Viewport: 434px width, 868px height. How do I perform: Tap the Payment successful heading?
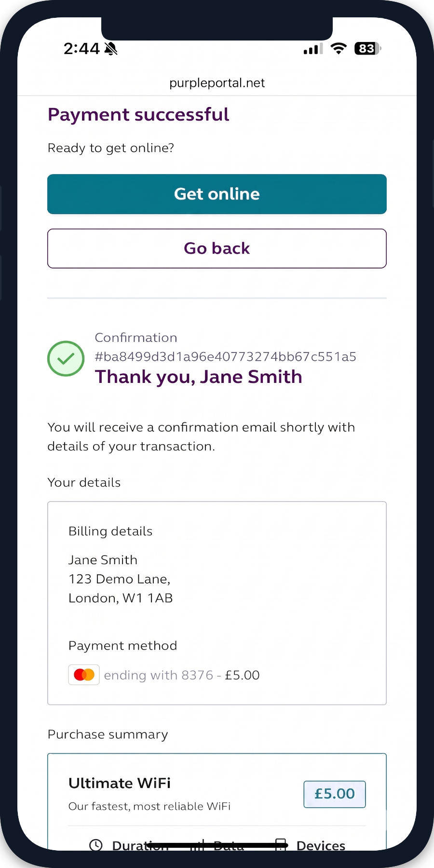[138, 115]
